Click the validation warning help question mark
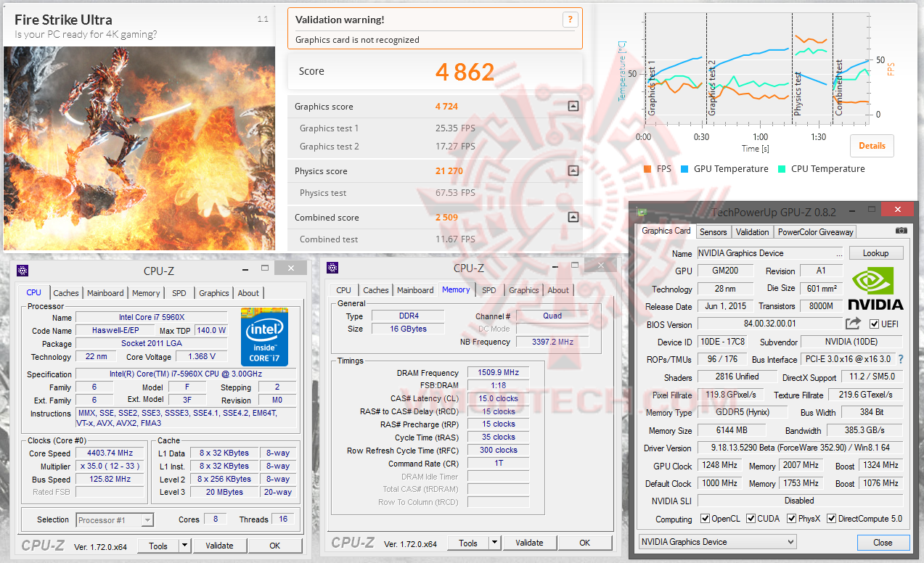The height and width of the screenshot is (563, 924). coord(570,20)
